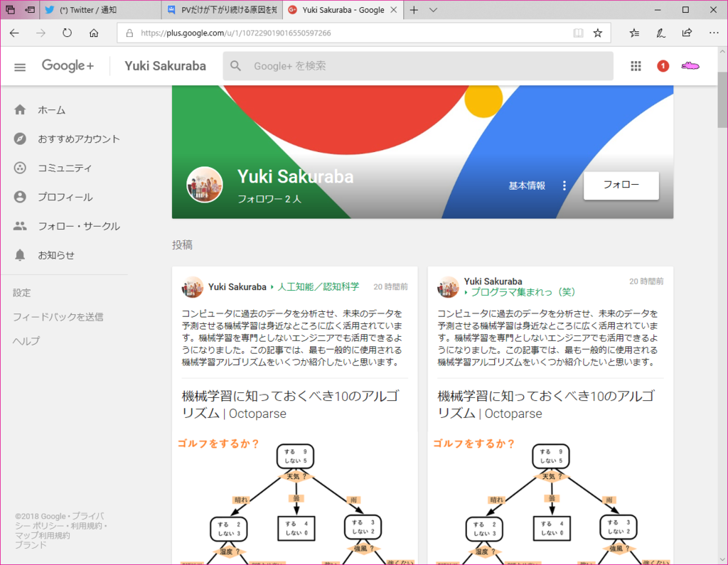728x565 pixels.
Task: Click the address bar URL
Action: 236,33
